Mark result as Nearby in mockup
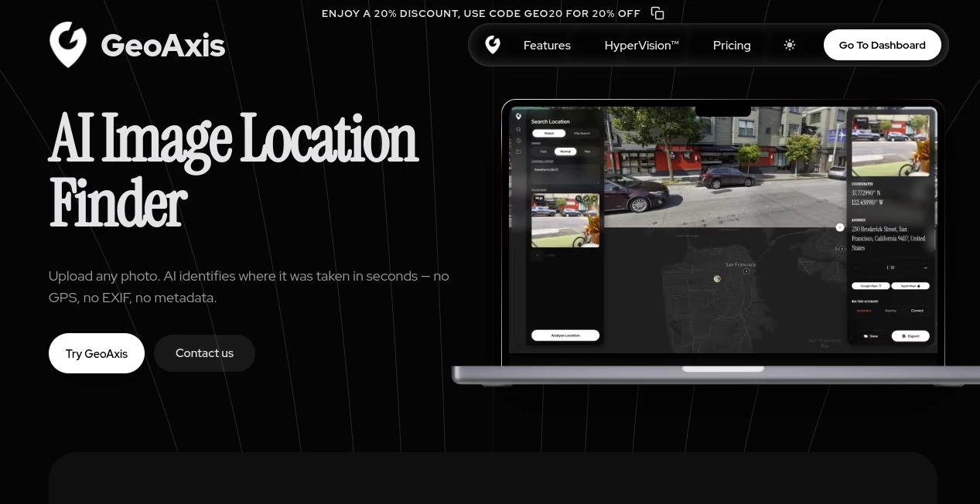 pos(890,311)
